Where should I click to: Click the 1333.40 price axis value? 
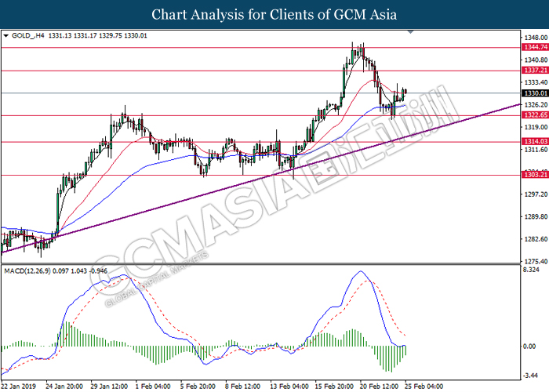pos(536,82)
